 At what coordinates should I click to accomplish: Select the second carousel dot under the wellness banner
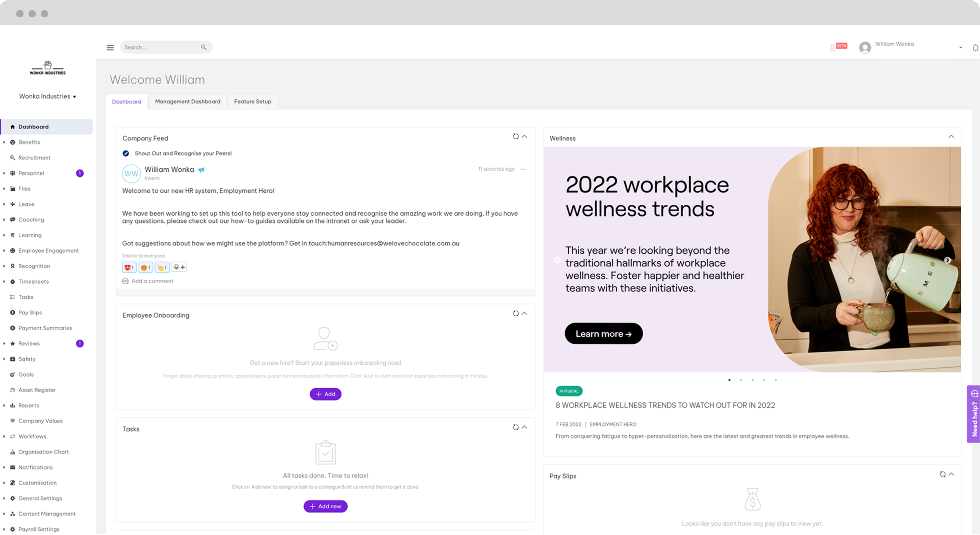pos(741,380)
